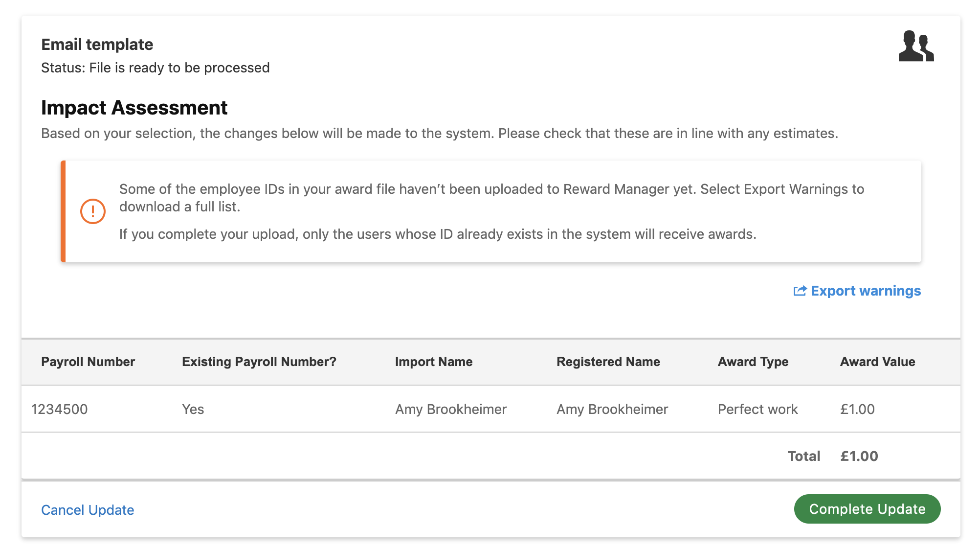Image resolution: width=980 pixels, height=551 pixels.
Task: Select the Existing Payroll Number? header
Action: 259,362
